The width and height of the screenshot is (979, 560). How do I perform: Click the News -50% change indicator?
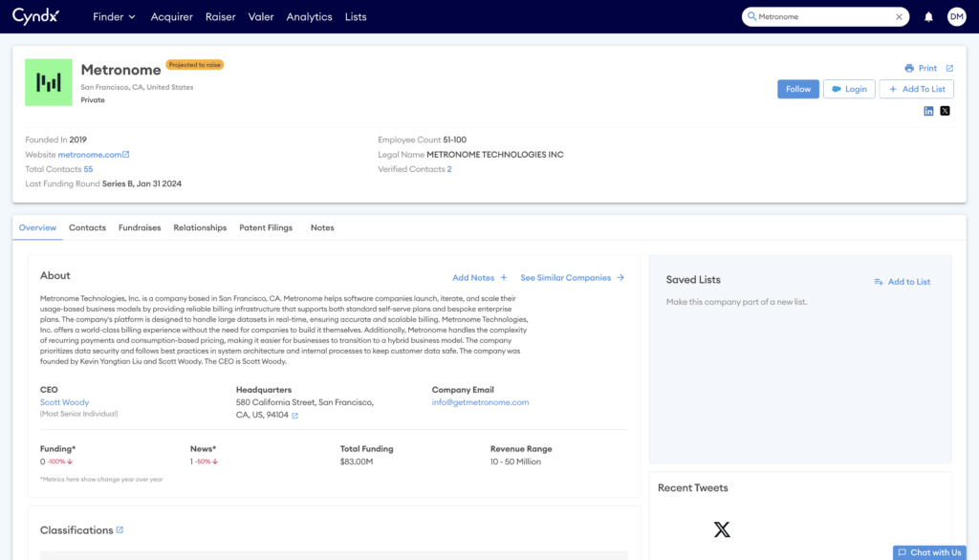coord(207,462)
